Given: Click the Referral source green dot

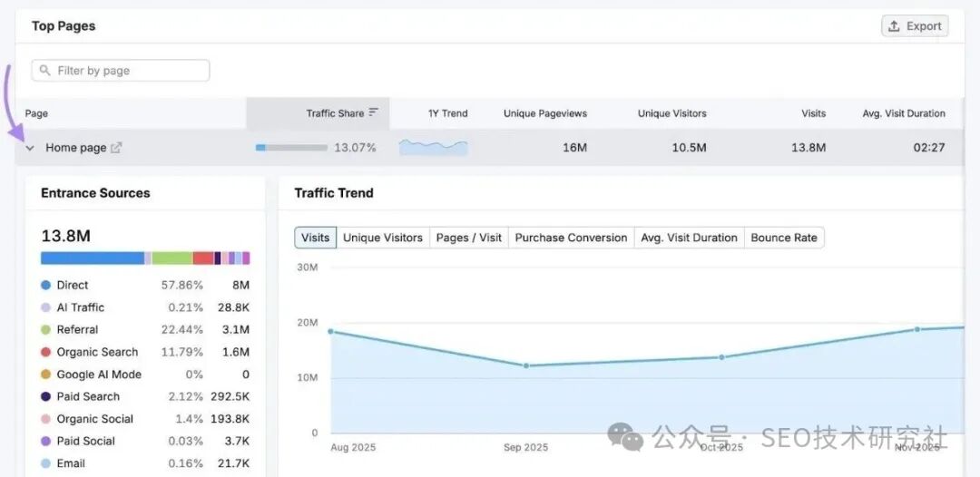Looking at the screenshot, I should 45,330.
